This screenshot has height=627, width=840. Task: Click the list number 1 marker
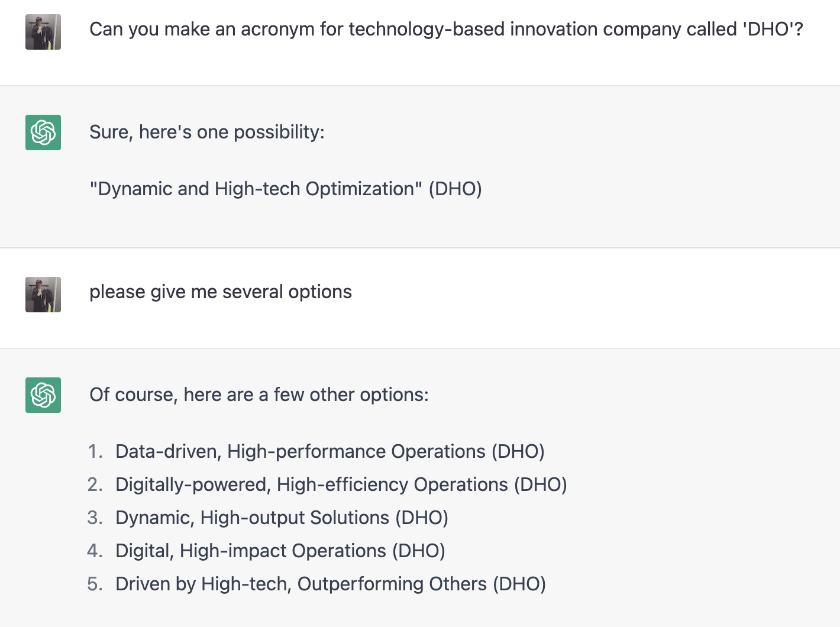[95, 451]
